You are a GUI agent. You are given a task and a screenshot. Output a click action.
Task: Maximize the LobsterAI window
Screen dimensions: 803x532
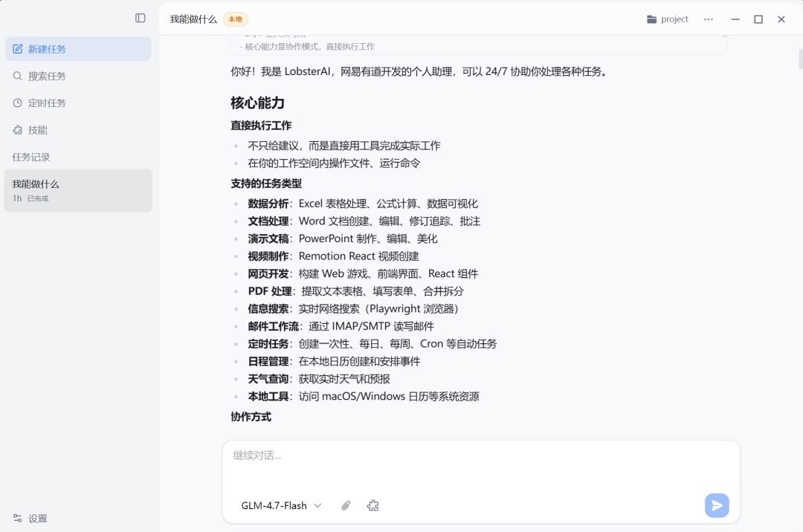tap(758, 19)
